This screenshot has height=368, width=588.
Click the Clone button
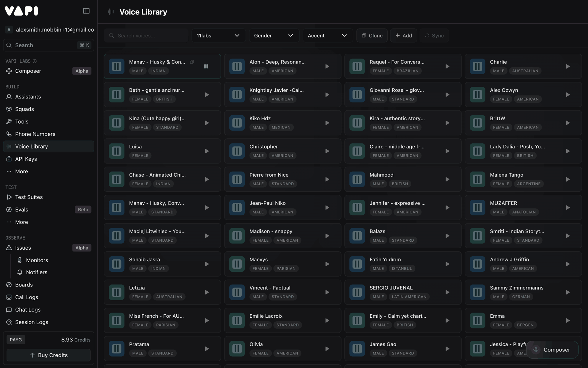372,36
